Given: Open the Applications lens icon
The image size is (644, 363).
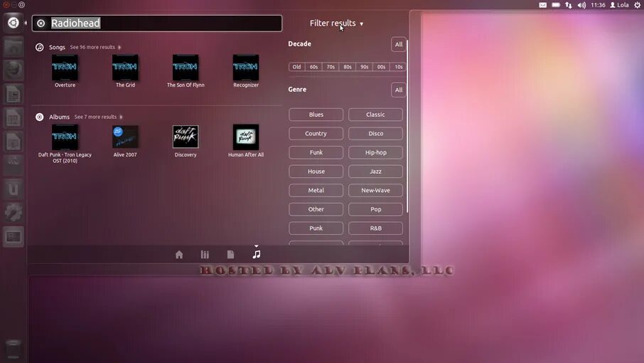Looking at the screenshot, I should (205, 255).
